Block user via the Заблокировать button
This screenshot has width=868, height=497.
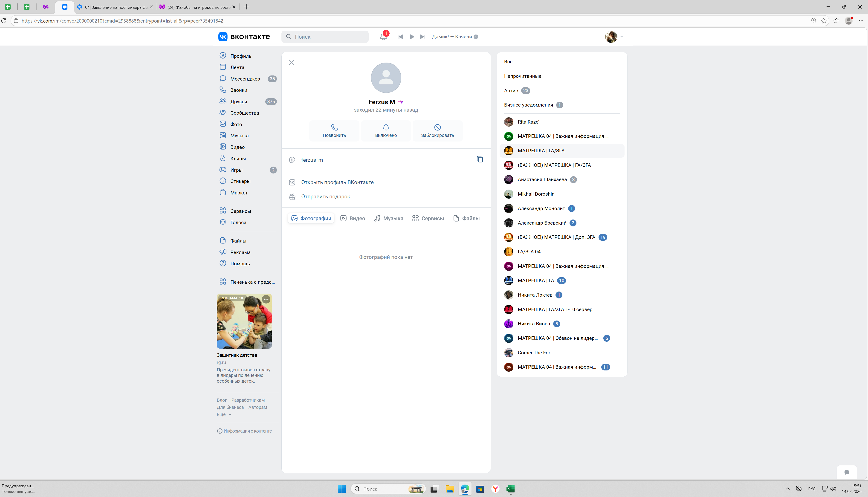pos(437,131)
